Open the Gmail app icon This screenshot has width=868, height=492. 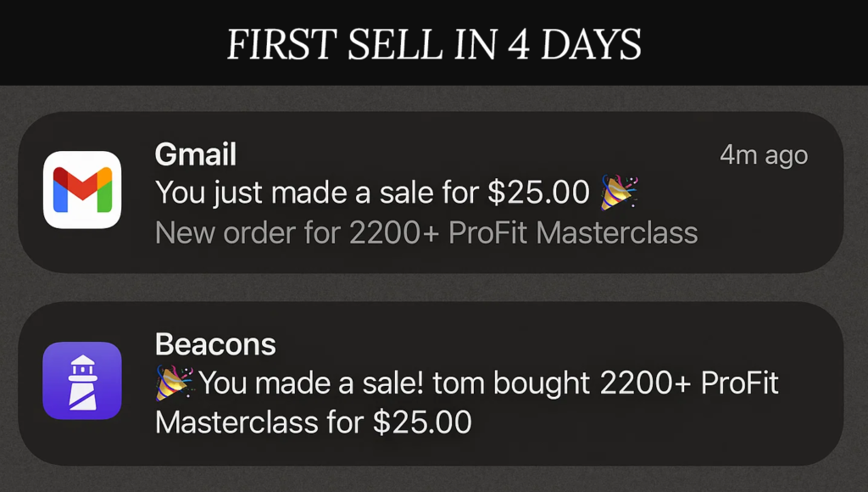pos(82,190)
